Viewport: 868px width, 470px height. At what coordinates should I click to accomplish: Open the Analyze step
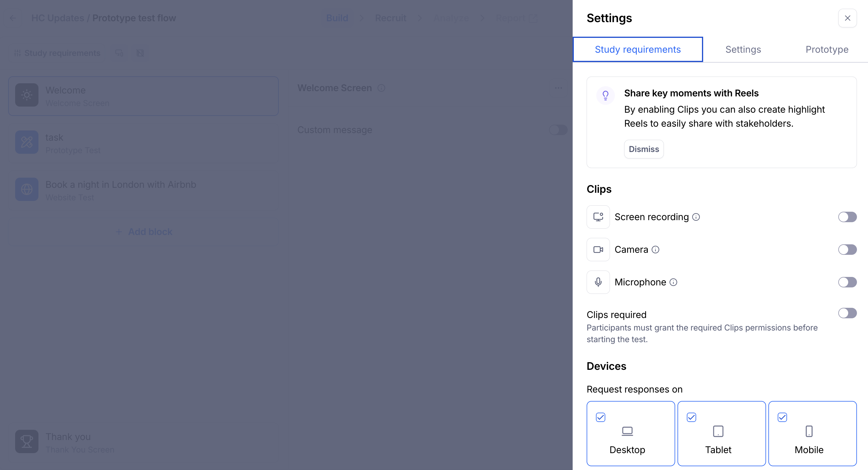click(x=451, y=18)
